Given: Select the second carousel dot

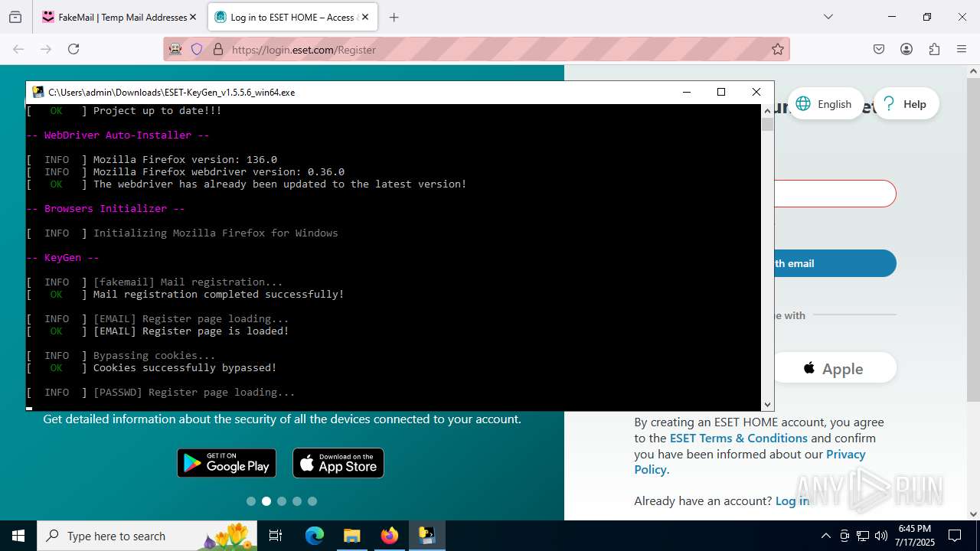Looking at the screenshot, I should pyautogui.click(x=266, y=501).
